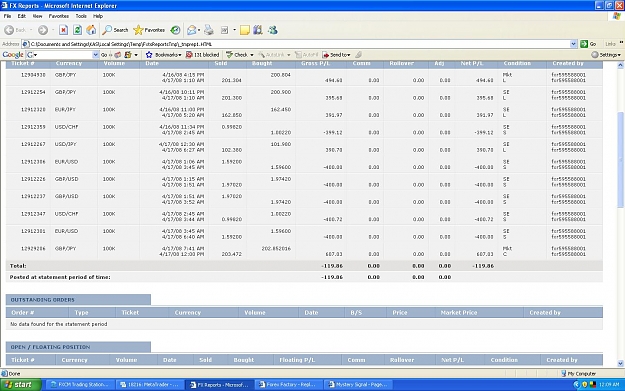Click ticket number 12929206
This screenshot has width=625, height=391.
[x=33, y=249]
